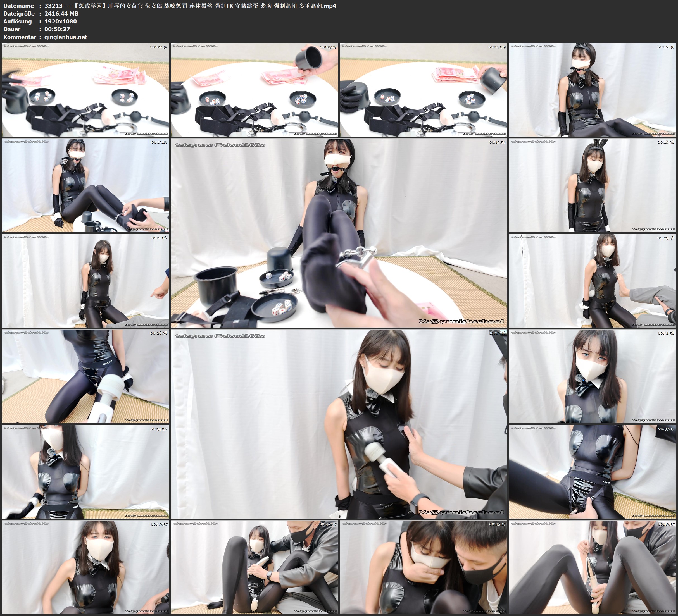Screen dimensions: 678x616
Task: Select the thumbnail timestamped 00:05:19
Action: tap(254, 89)
